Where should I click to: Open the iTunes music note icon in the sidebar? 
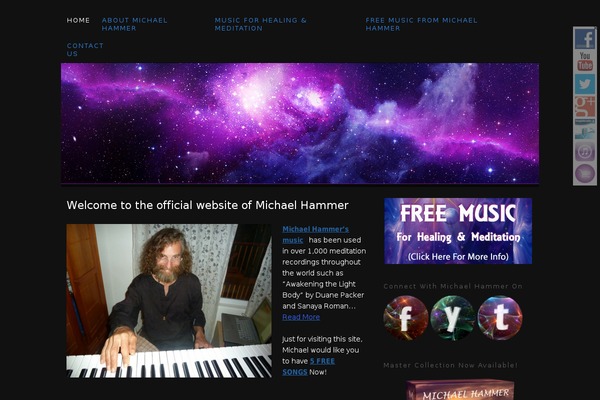(585, 152)
